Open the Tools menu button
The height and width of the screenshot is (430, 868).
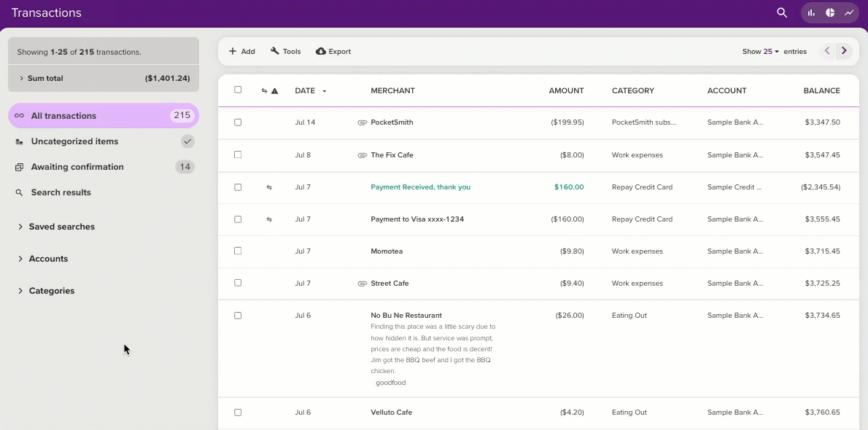click(286, 52)
